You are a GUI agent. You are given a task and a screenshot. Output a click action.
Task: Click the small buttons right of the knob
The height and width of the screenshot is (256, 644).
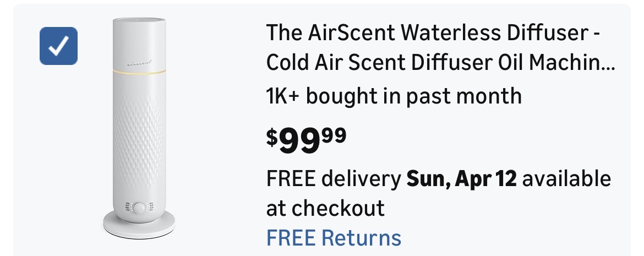click(x=151, y=209)
